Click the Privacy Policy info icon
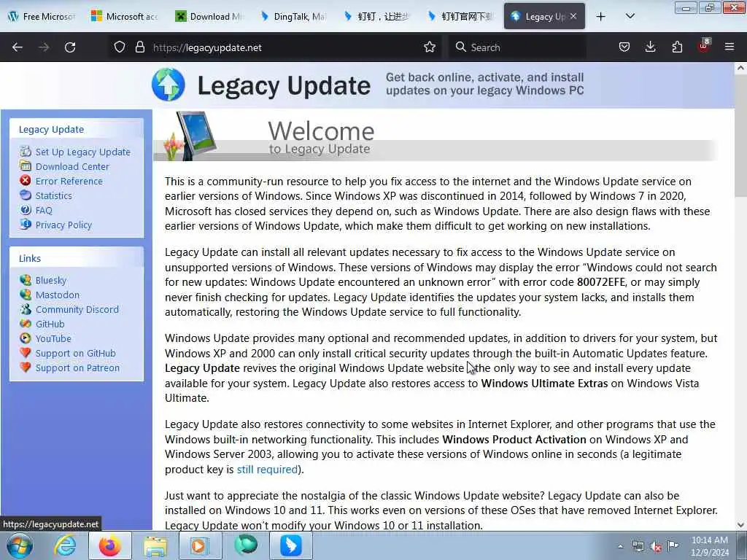Image resolution: width=747 pixels, height=560 pixels. (26, 225)
